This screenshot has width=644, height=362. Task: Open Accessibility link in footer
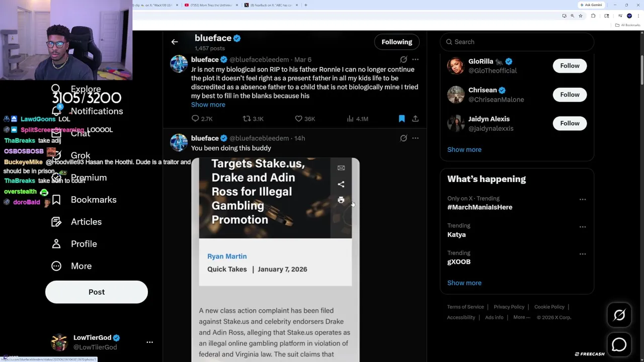(x=461, y=317)
